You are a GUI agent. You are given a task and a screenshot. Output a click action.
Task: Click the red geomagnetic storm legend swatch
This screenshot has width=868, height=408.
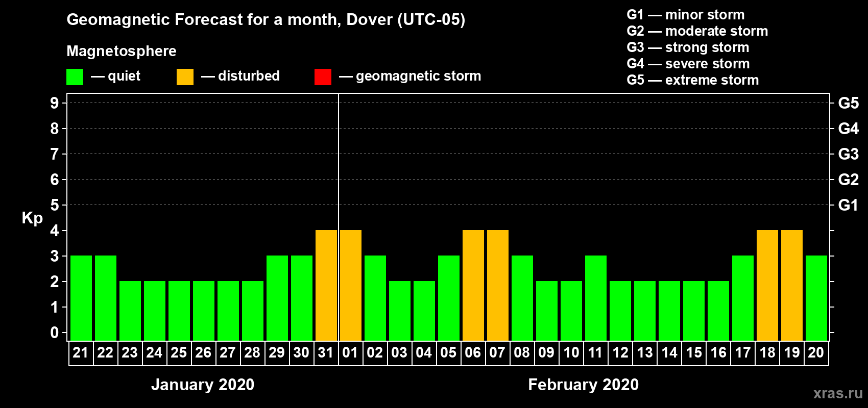[323, 77]
